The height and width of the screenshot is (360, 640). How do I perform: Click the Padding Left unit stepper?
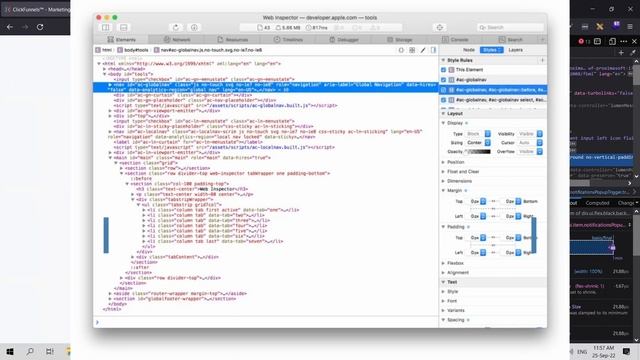click(x=483, y=253)
